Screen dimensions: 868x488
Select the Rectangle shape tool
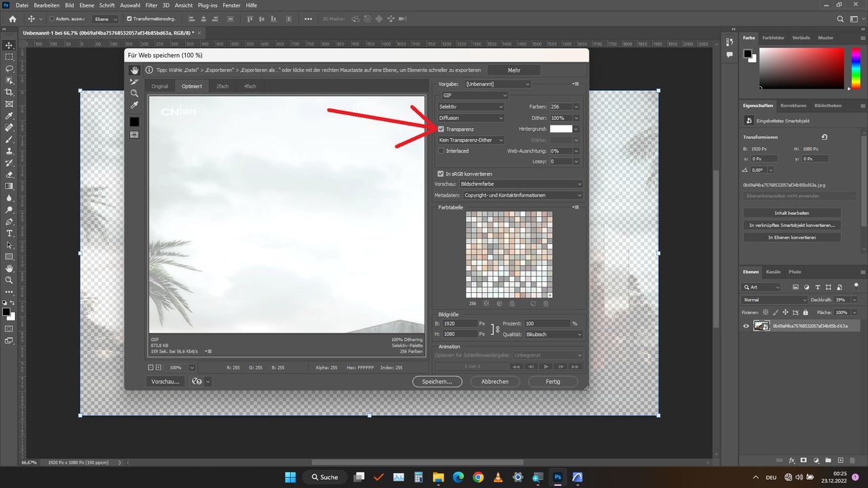tap(9, 257)
